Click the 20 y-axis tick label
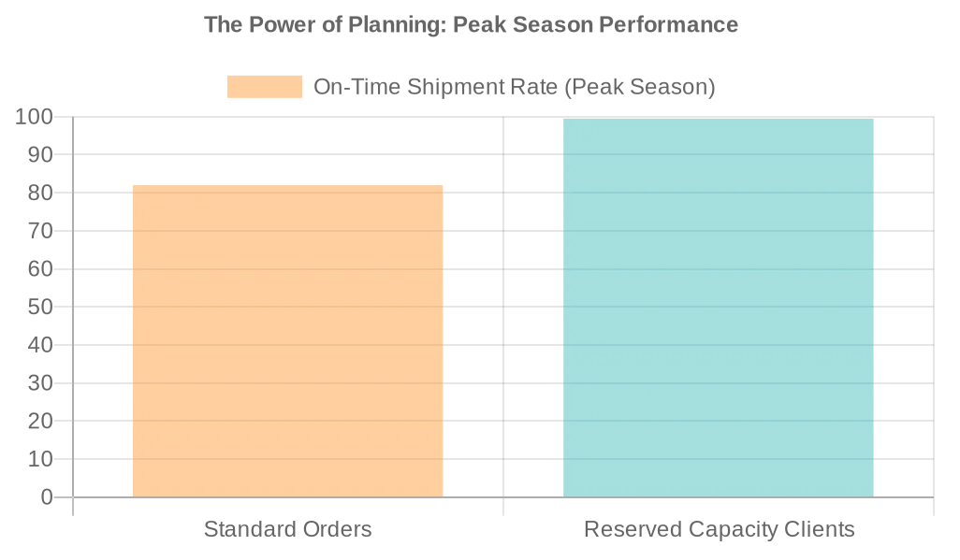 [x=39, y=421]
